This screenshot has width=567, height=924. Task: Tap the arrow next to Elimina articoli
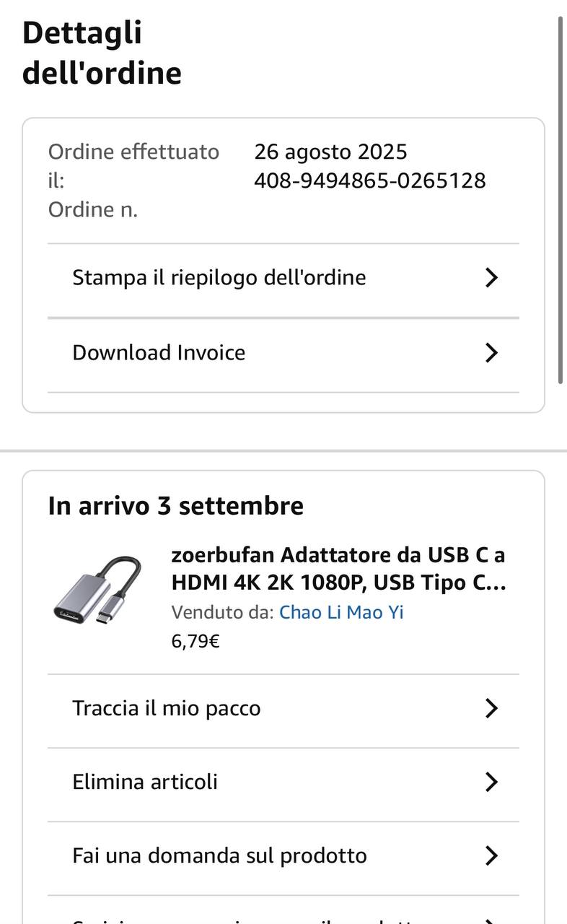tap(491, 782)
